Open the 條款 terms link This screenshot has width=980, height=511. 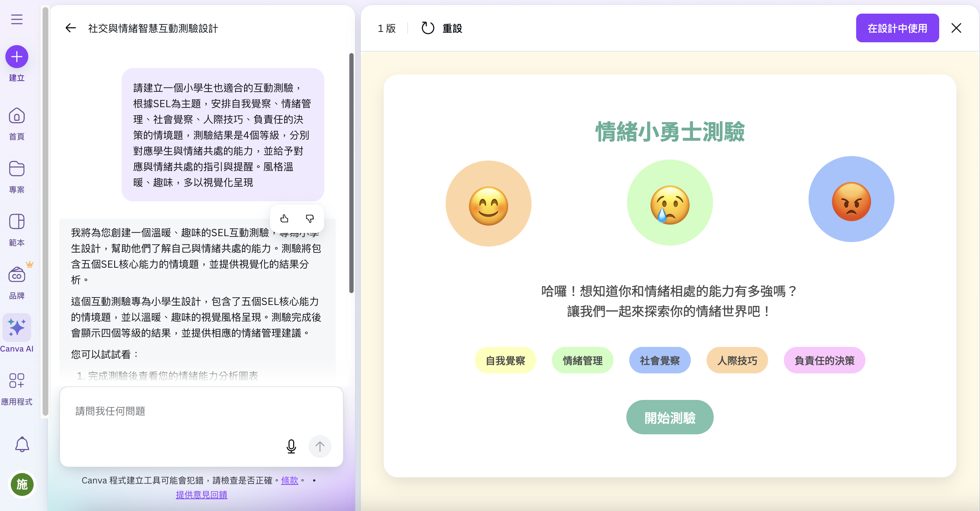point(289,481)
